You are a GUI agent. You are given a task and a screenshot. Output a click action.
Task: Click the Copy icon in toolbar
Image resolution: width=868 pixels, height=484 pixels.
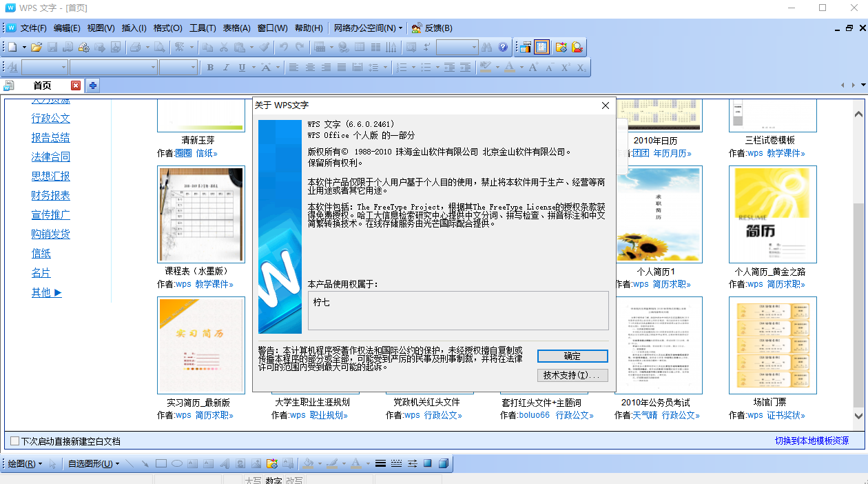click(207, 47)
